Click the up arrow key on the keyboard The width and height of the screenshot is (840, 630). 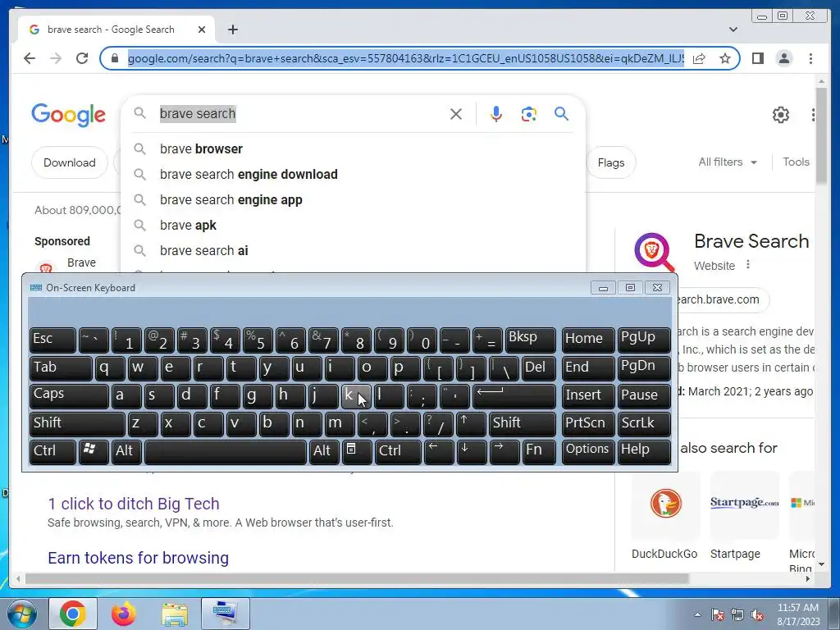tap(471, 424)
